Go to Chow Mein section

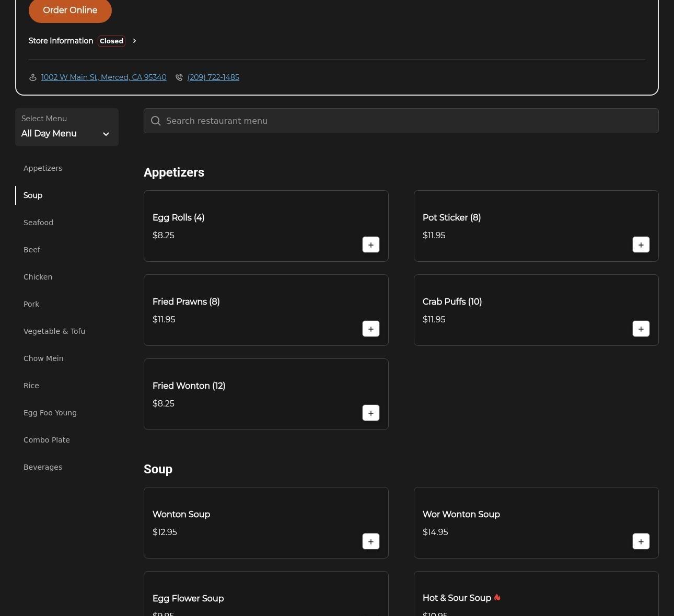[43, 358]
